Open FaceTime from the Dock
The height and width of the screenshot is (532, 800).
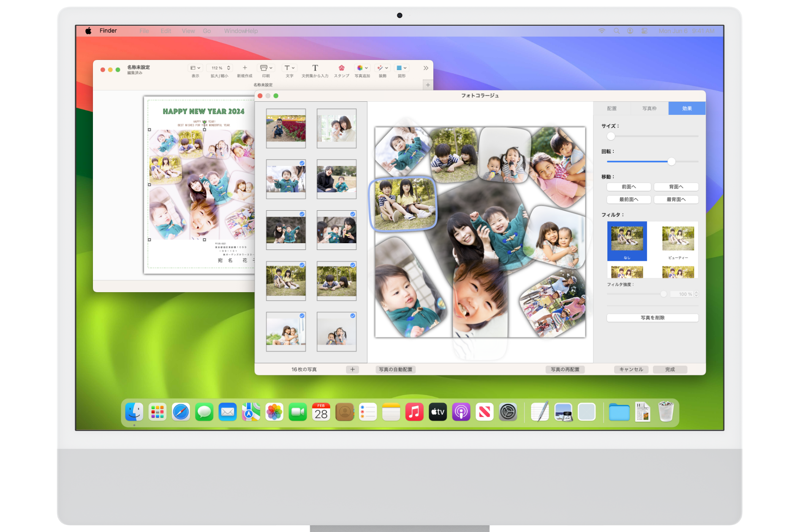298,412
